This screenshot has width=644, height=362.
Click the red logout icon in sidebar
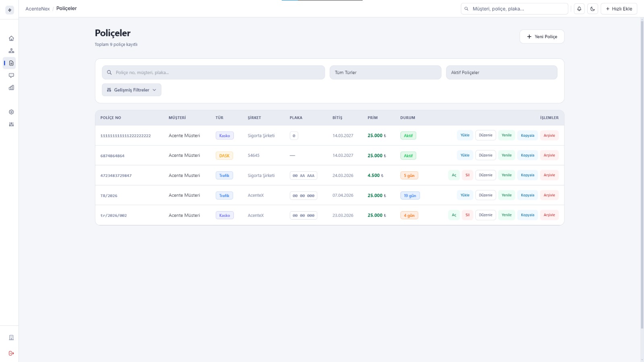[x=11, y=353]
